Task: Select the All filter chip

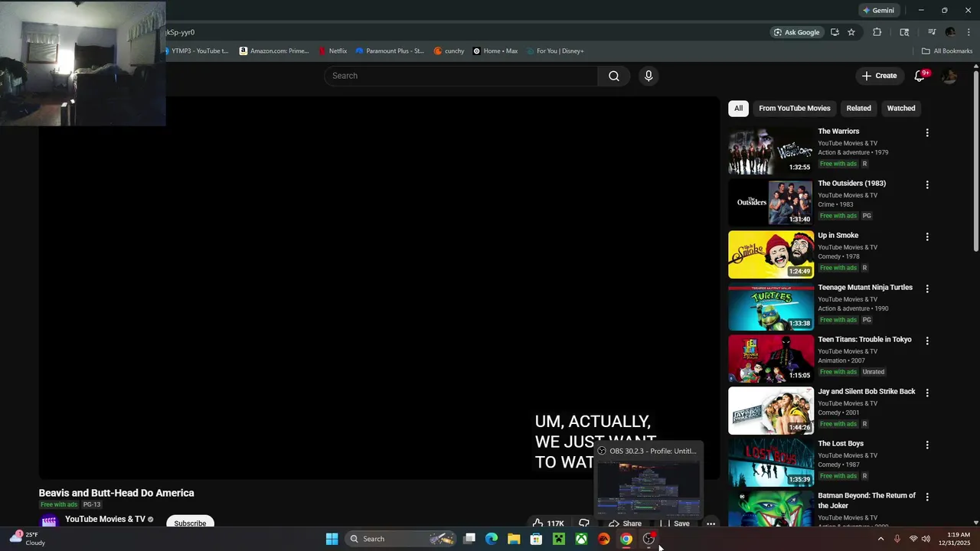Action: (738, 109)
